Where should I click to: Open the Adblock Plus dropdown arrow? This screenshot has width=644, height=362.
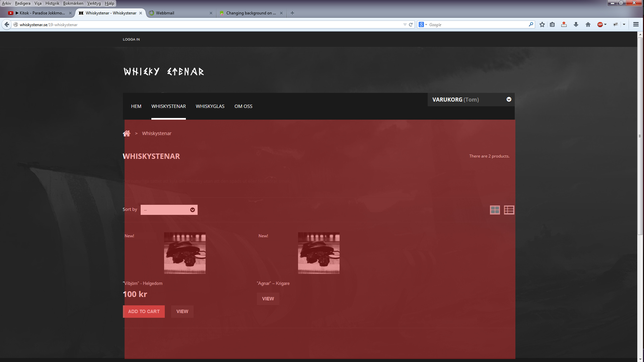tap(605, 24)
